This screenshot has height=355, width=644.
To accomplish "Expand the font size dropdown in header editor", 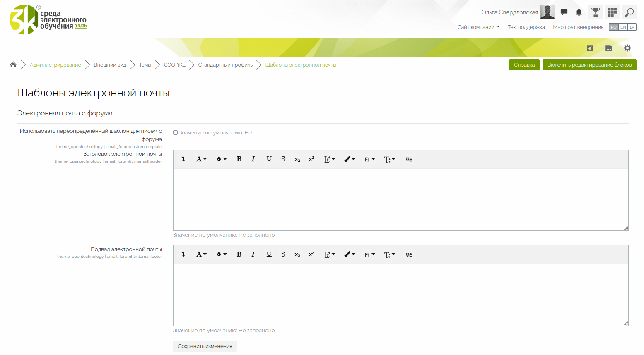I will tap(389, 159).
